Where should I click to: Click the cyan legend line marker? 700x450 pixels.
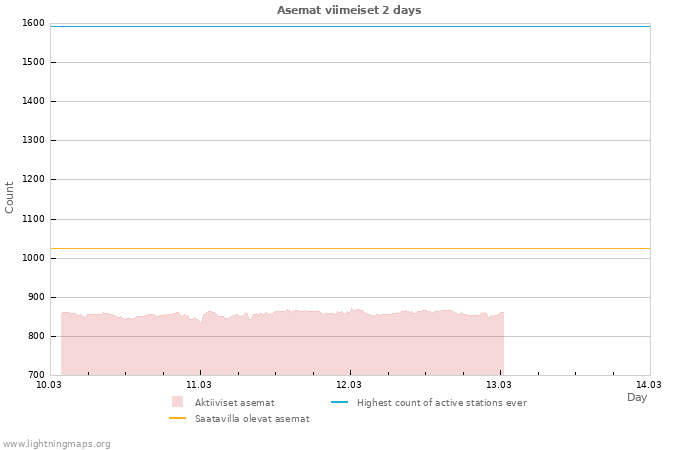pos(339,402)
